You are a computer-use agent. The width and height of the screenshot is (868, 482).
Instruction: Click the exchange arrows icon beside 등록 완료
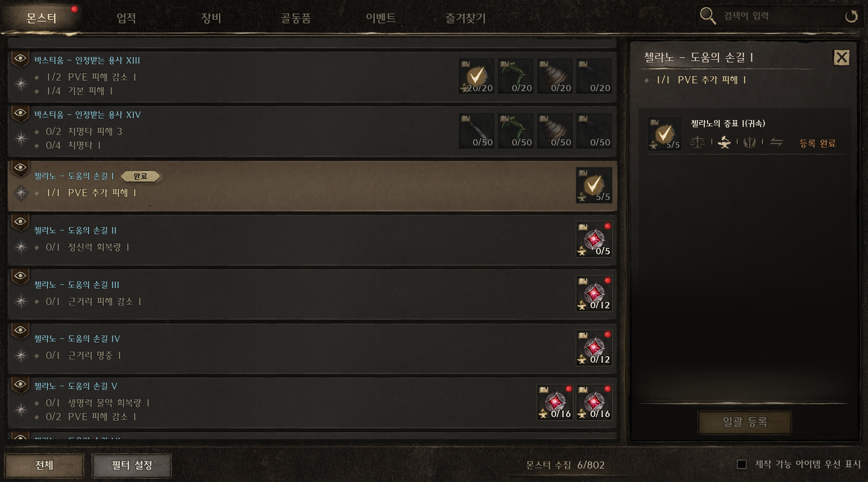(776, 142)
